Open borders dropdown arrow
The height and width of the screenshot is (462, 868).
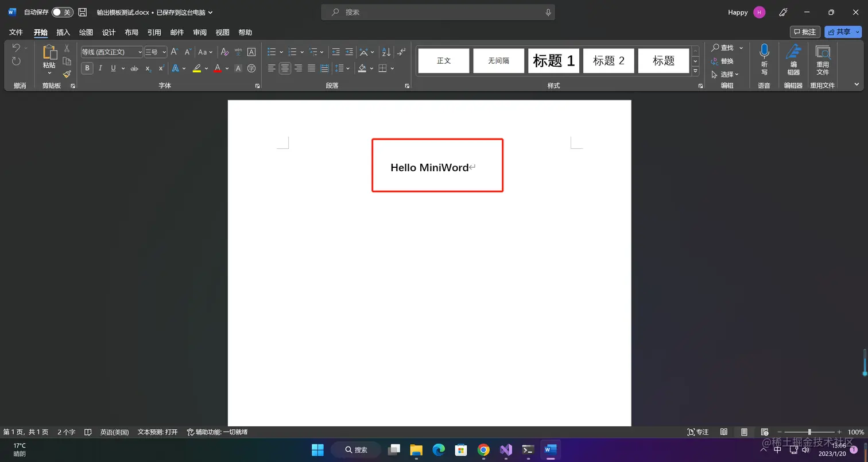click(393, 68)
